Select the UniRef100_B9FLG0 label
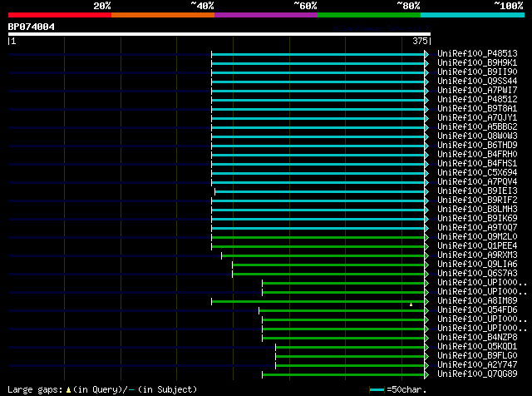Viewport: 532px width, 396px height. (477, 356)
